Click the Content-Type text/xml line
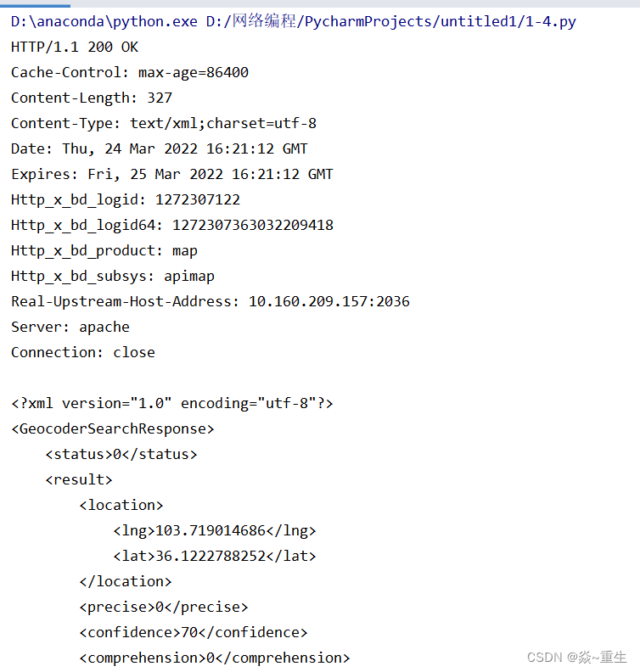The width and height of the screenshot is (640, 672). tap(164, 123)
